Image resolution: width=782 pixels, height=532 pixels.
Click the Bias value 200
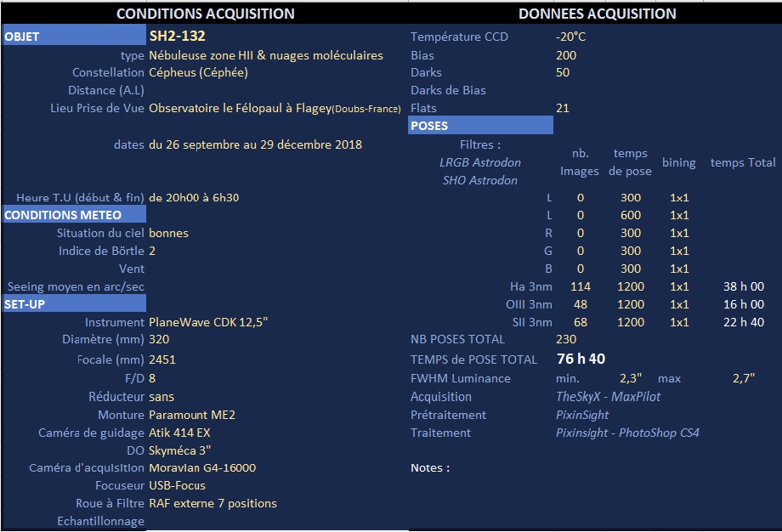click(565, 55)
